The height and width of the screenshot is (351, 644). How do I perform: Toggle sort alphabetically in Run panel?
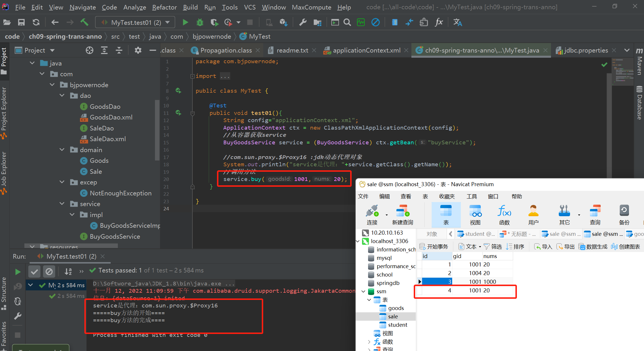68,271
